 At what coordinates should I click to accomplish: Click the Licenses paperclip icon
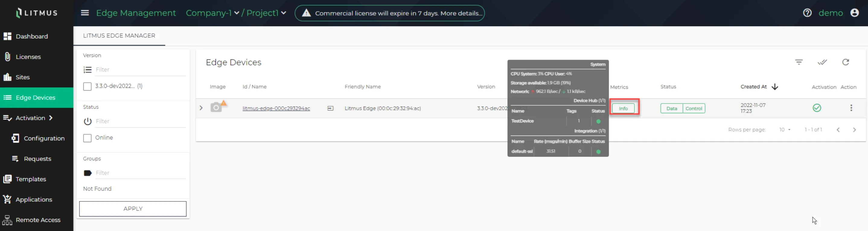coord(8,57)
